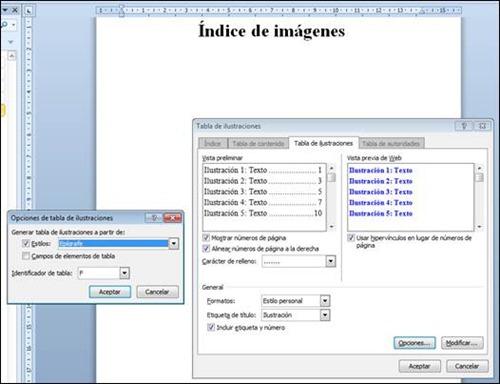Open the Estilos dropdown list
This screenshot has height=384, width=500.
(174, 244)
